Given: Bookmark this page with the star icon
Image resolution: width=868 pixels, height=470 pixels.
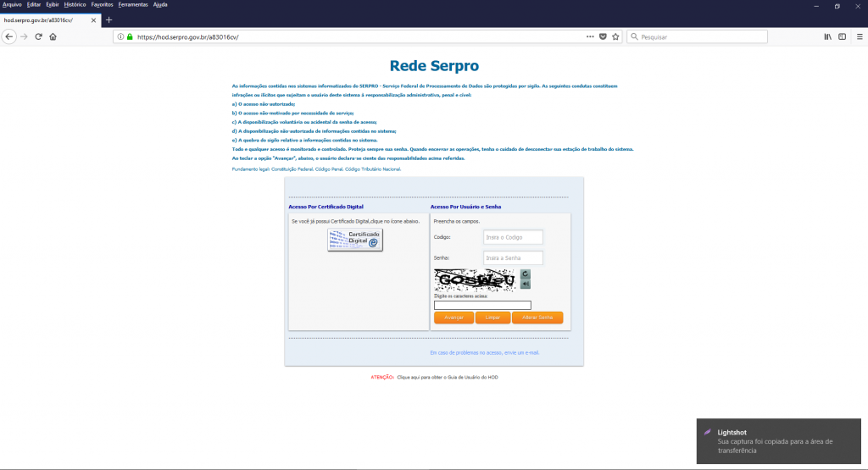Looking at the screenshot, I should pos(615,37).
